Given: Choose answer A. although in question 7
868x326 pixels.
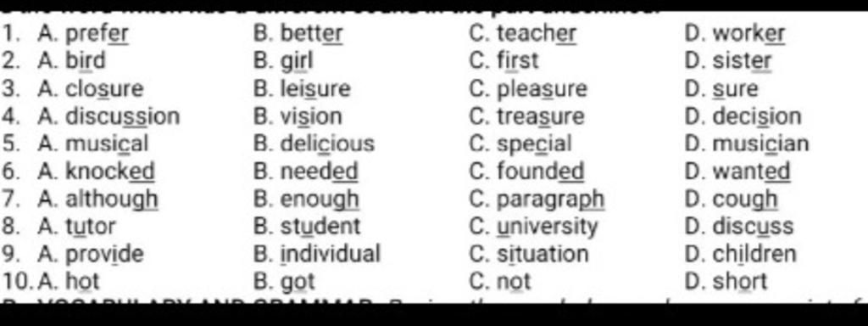Looking at the screenshot, I should 98,199.
